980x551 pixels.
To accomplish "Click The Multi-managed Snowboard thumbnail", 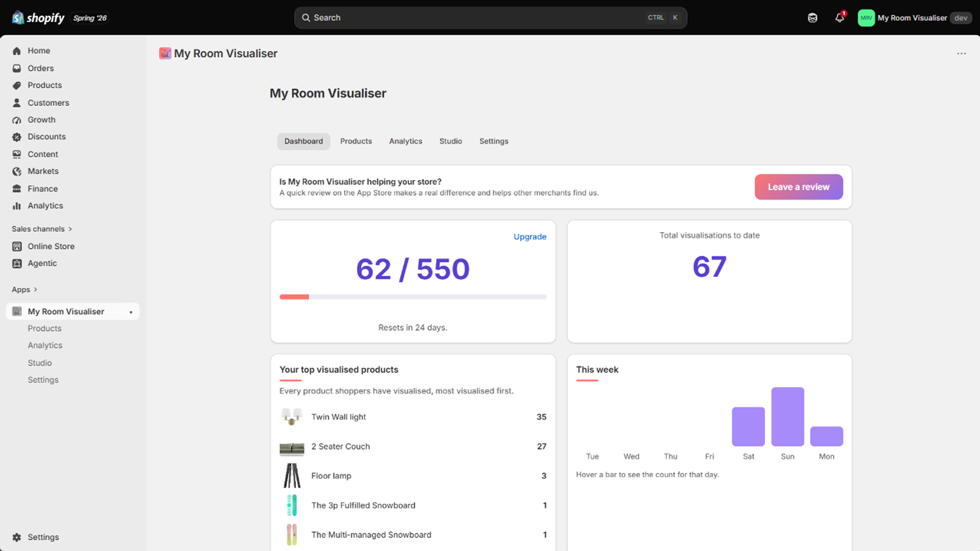I will (292, 534).
